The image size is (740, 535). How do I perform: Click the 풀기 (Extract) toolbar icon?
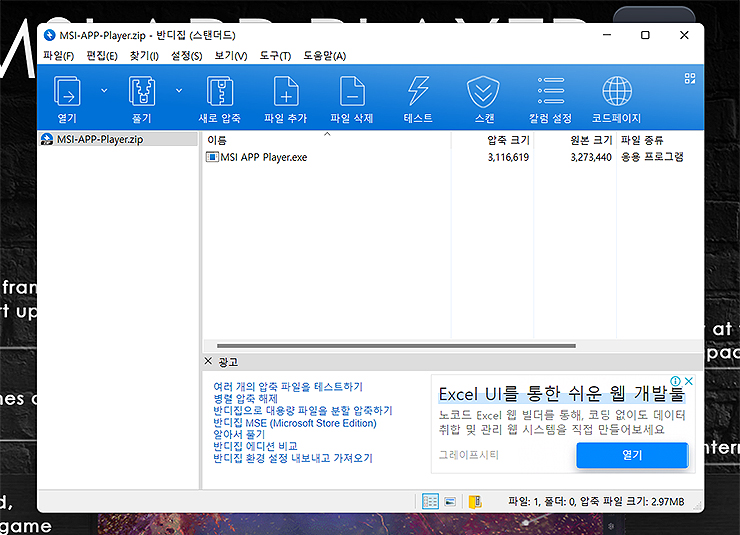click(142, 99)
